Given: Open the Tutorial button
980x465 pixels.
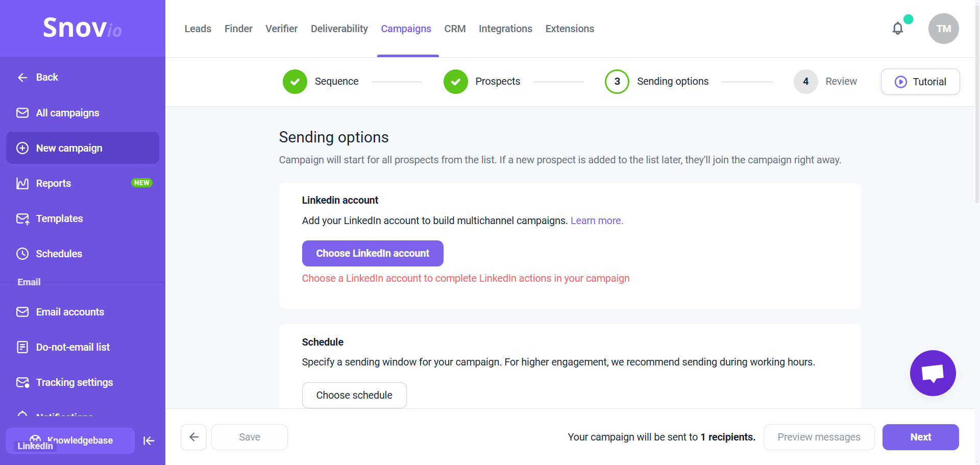Looking at the screenshot, I should coord(920,82).
